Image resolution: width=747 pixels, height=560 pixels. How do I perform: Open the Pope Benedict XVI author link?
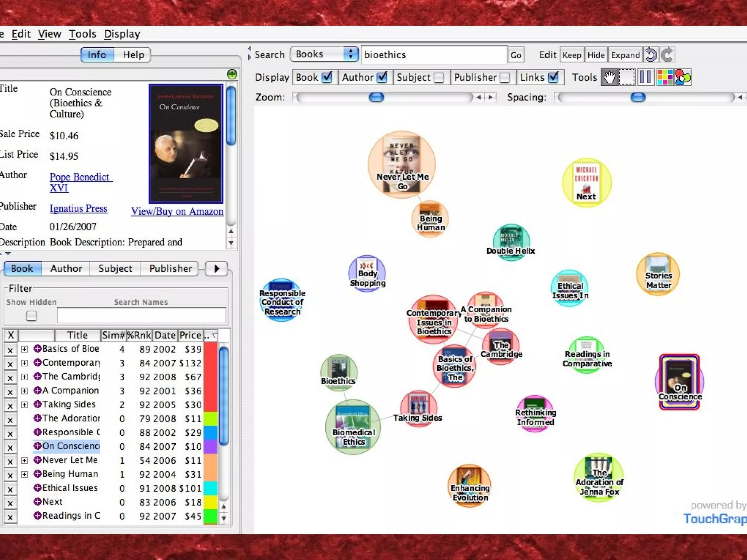point(80,182)
